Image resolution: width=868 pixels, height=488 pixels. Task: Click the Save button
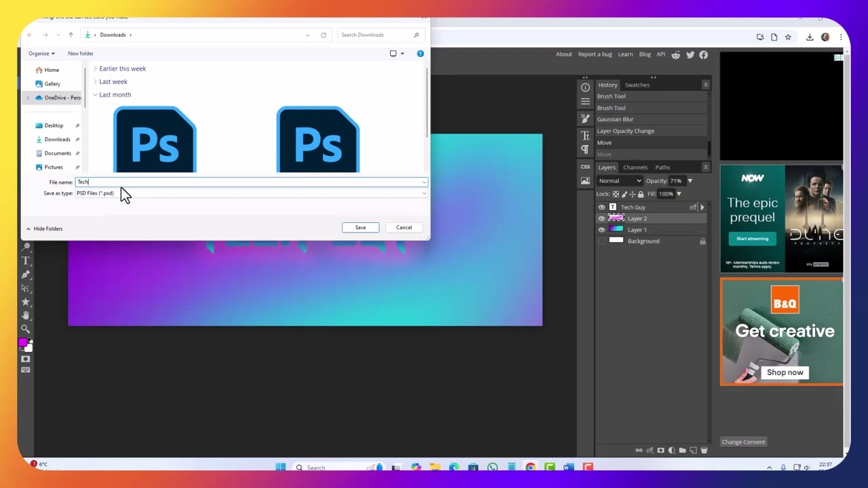click(360, 228)
